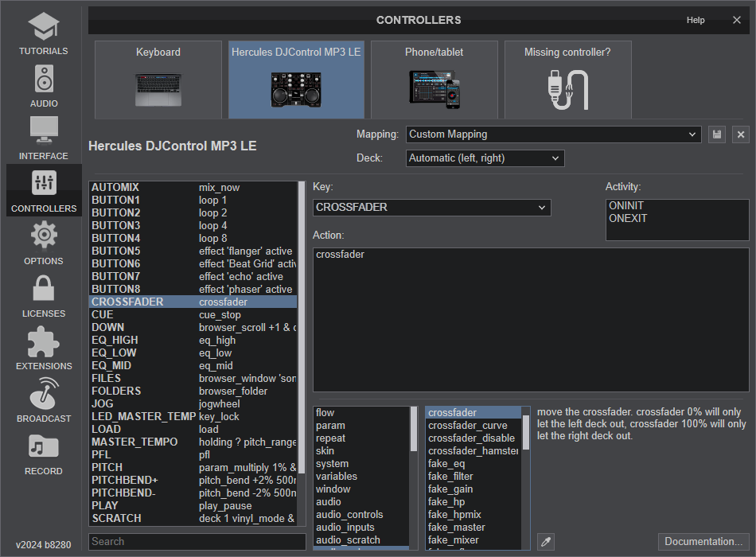The width and height of the screenshot is (756, 557).
Task: Select ONINIT in Activity list
Action: pyautogui.click(x=677, y=206)
